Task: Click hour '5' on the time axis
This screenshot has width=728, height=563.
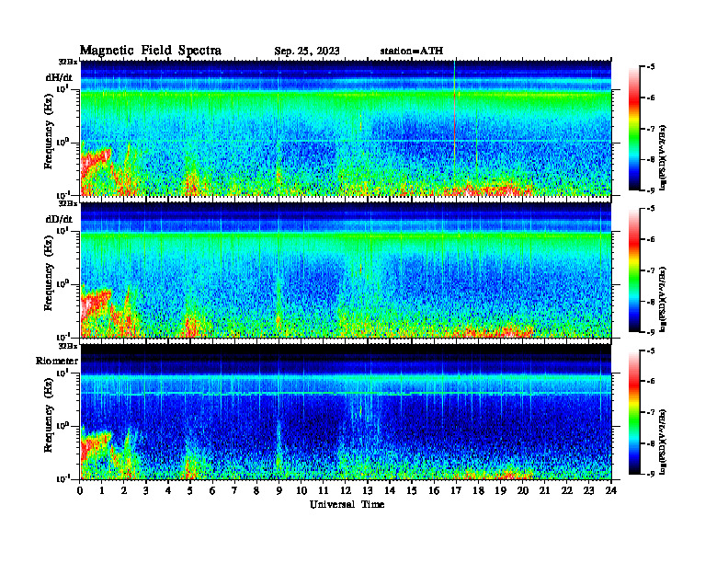Action: [x=190, y=490]
